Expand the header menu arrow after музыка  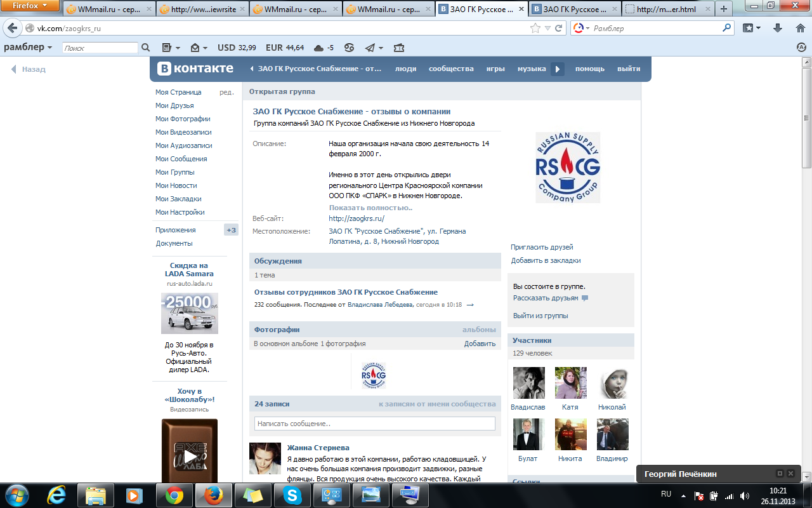(558, 69)
